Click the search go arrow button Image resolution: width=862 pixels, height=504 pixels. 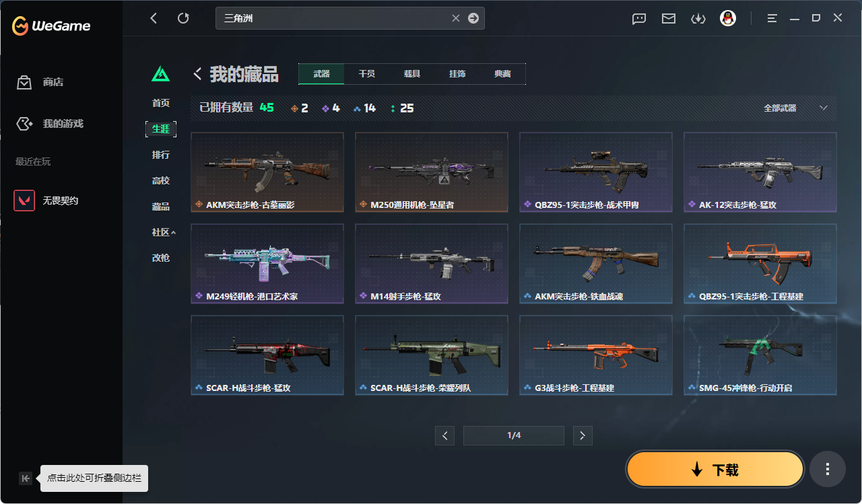(473, 18)
